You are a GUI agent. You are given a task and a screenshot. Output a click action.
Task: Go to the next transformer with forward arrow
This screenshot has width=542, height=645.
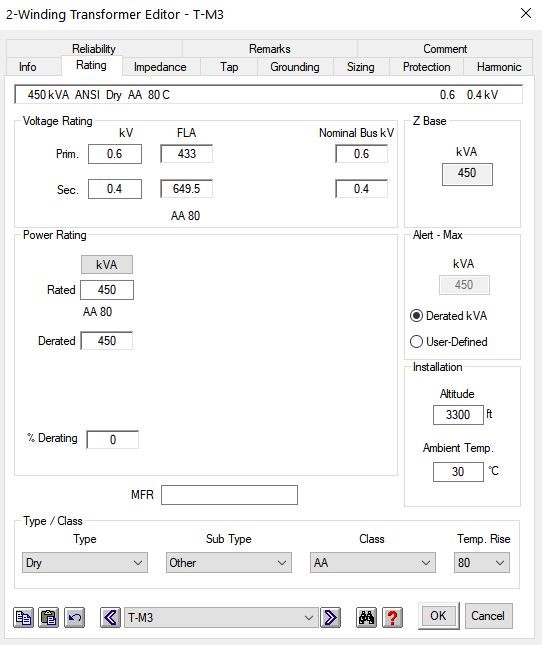point(331,617)
